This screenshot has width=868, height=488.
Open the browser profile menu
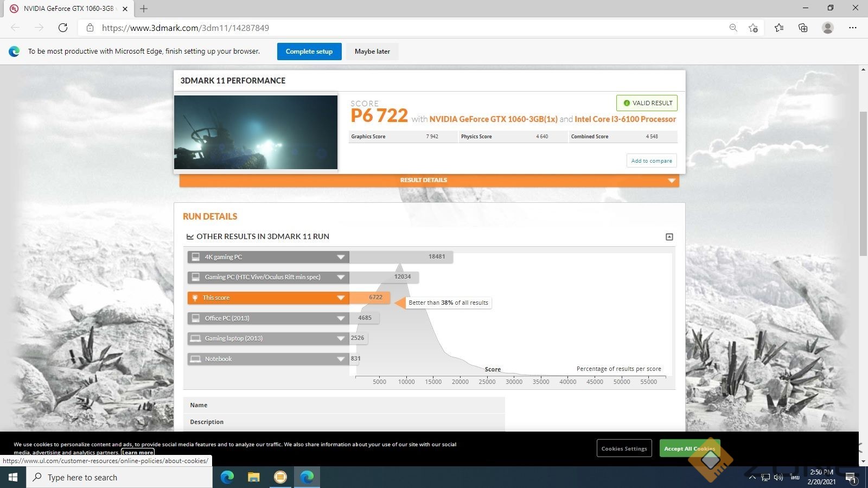(x=827, y=28)
